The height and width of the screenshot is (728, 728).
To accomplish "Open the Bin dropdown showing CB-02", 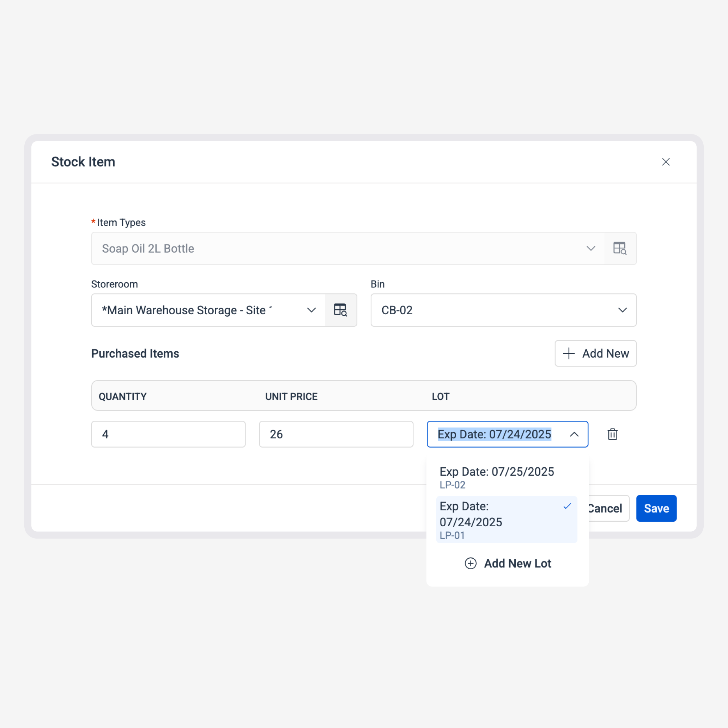I will pos(622,310).
